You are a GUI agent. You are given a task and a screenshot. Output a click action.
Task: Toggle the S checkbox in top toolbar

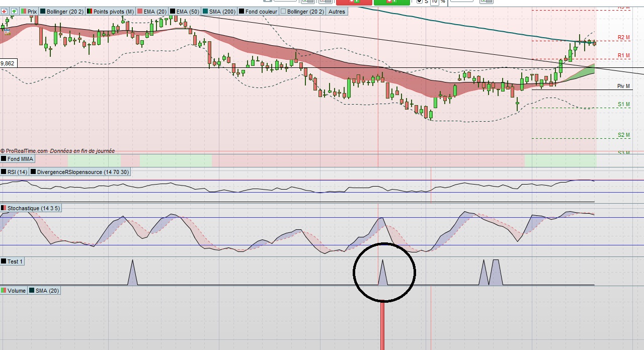[x=420, y=2]
